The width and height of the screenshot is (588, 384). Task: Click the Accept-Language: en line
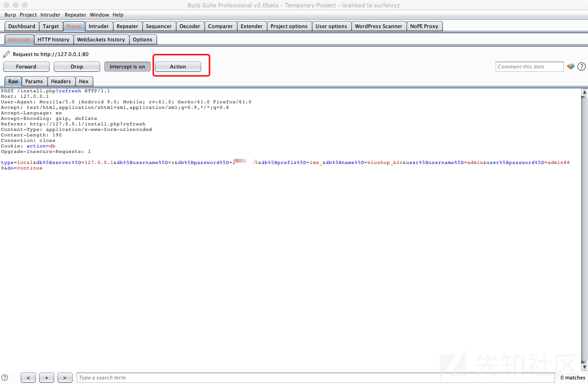click(31, 113)
